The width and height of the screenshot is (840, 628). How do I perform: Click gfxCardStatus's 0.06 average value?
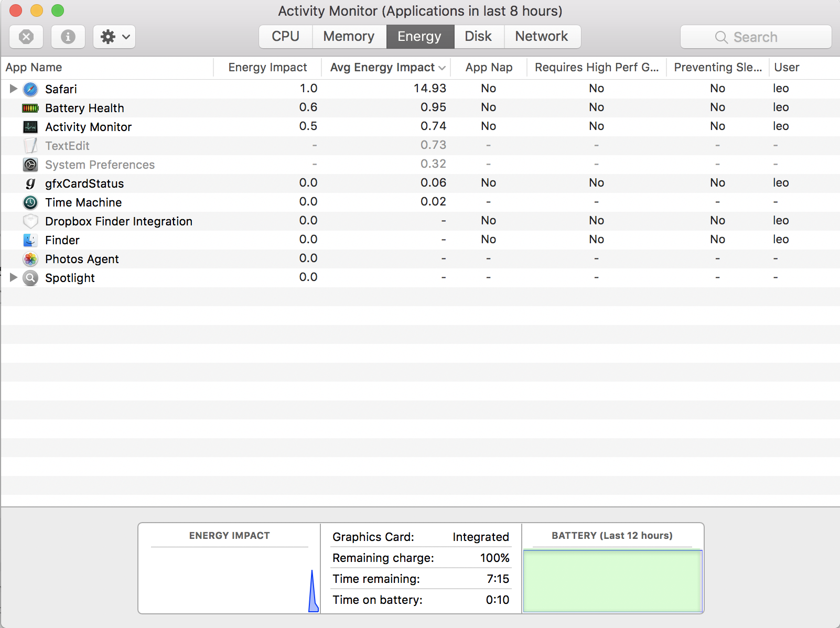tap(433, 182)
